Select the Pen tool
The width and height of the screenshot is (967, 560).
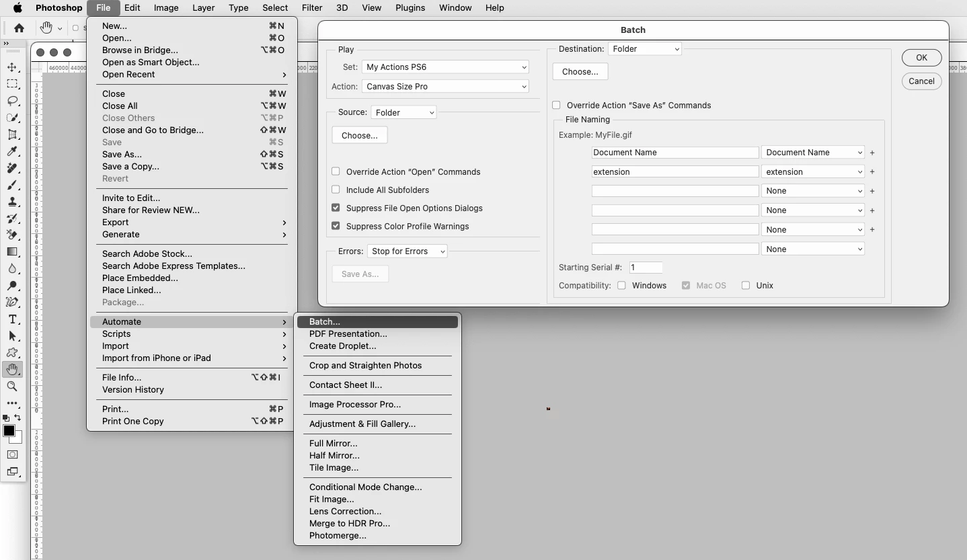click(12, 302)
